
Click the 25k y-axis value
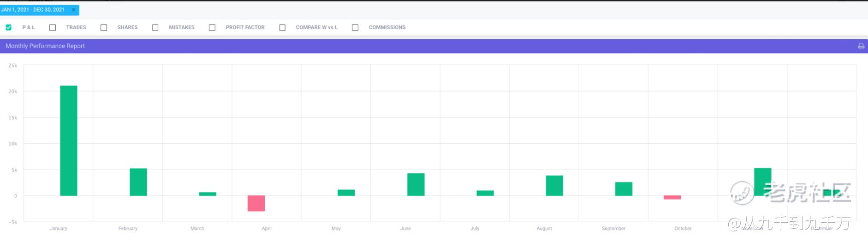click(x=13, y=66)
